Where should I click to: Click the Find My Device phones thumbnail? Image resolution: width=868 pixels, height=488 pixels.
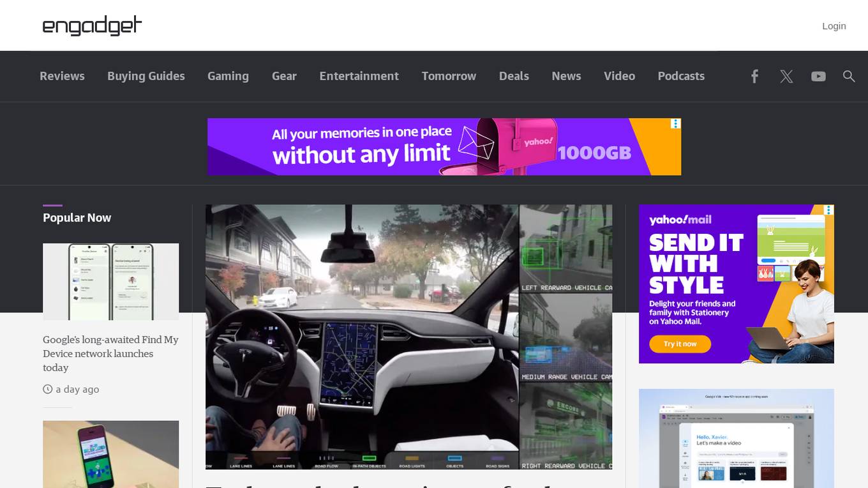(110, 282)
